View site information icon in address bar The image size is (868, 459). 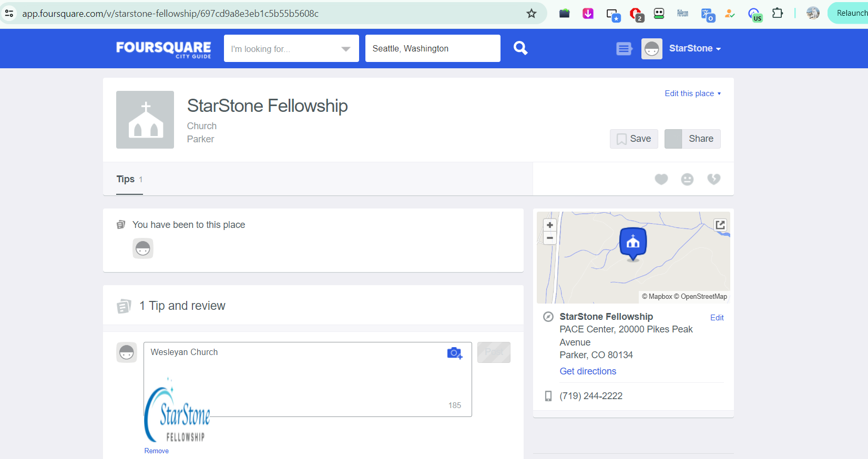pyautogui.click(x=9, y=13)
